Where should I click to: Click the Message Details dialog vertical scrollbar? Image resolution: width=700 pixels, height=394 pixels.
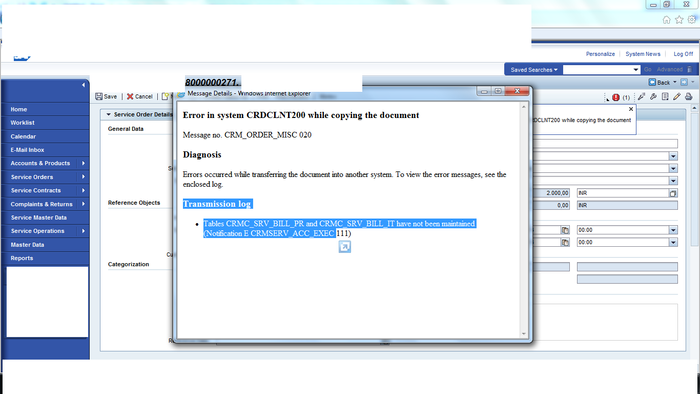(524, 220)
